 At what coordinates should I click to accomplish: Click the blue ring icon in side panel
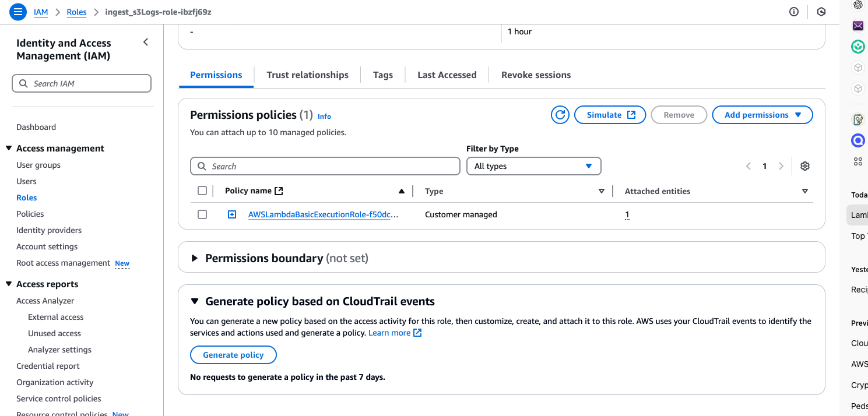[858, 140]
